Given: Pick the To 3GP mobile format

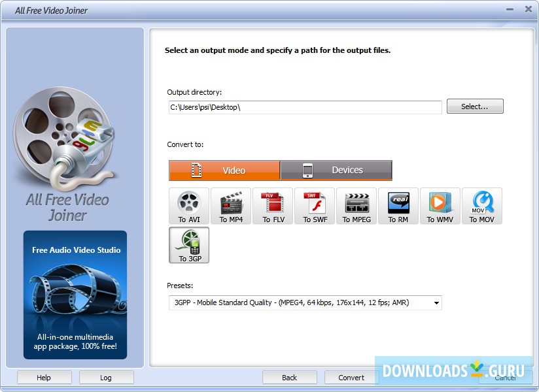Looking at the screenshot, I should (188, 245).
